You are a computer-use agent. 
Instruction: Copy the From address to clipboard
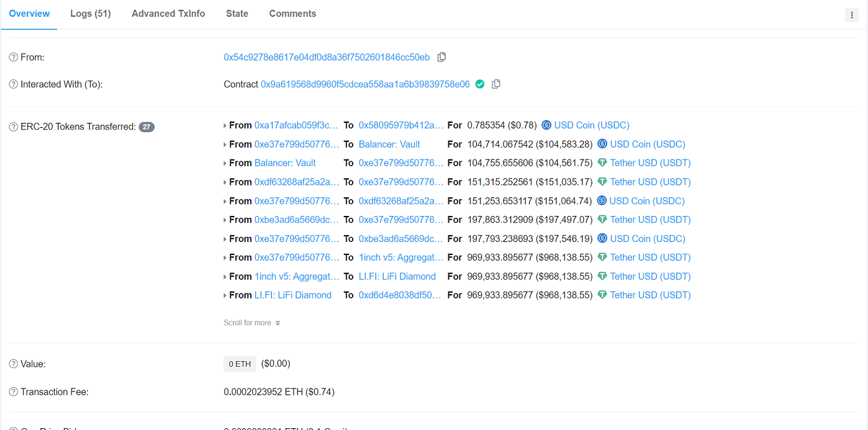pos(441,57)
